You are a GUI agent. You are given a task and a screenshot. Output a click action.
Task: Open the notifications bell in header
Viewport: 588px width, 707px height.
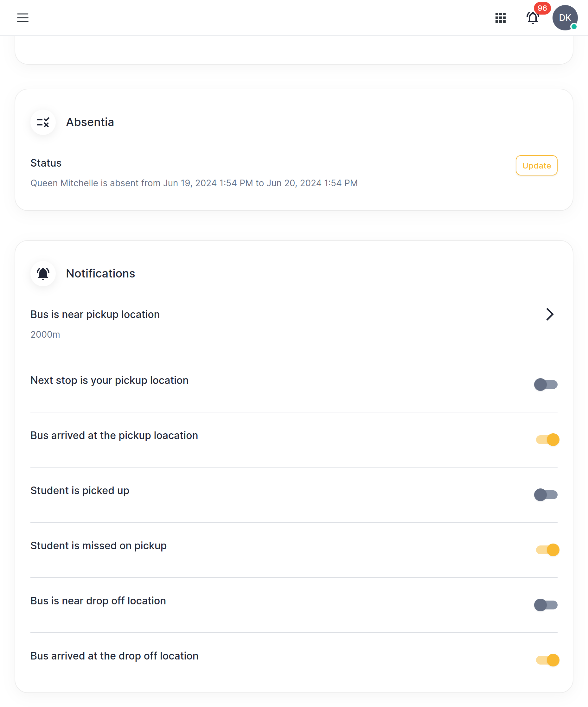click(533, 18)
